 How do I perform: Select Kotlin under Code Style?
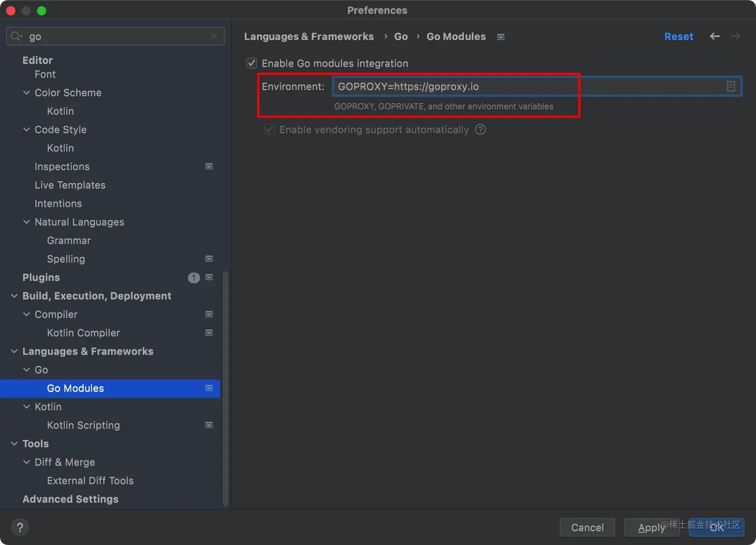60,148
